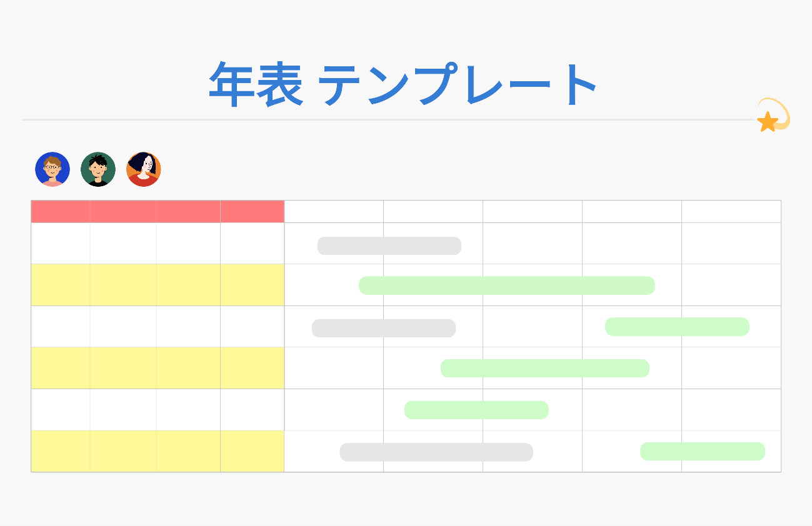Select the green bar in fourth timeline row

[x=544, y=369]
